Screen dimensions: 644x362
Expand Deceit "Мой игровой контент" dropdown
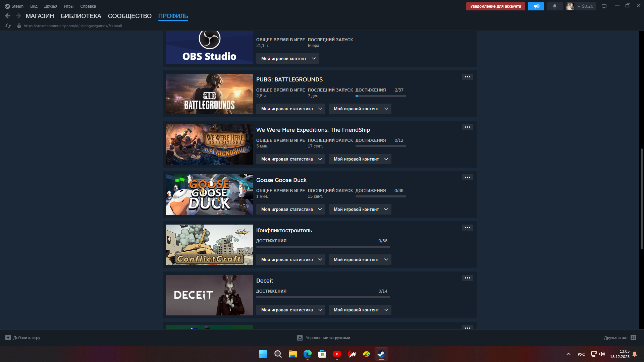coord(360,310)
